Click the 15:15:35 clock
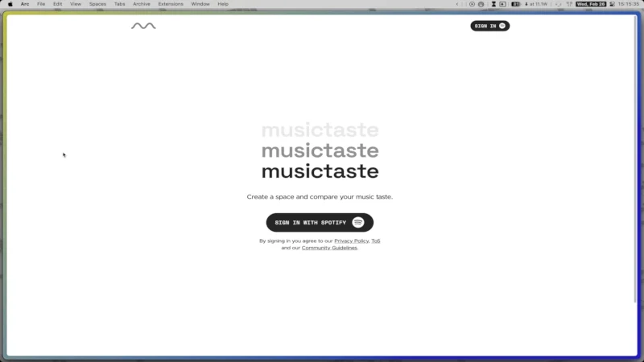Viewport: 644px width, 362px height. pos(629,4)
